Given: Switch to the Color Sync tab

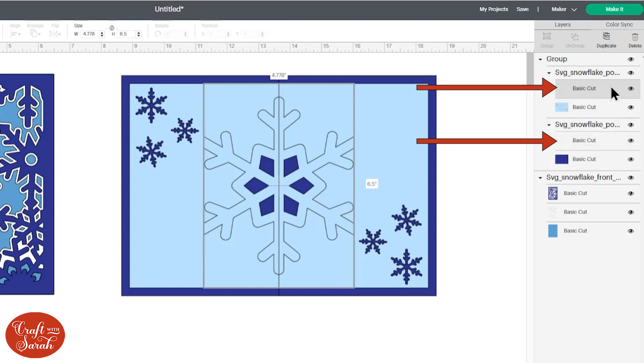Looking at the screenshot, I should pos(619,25).
